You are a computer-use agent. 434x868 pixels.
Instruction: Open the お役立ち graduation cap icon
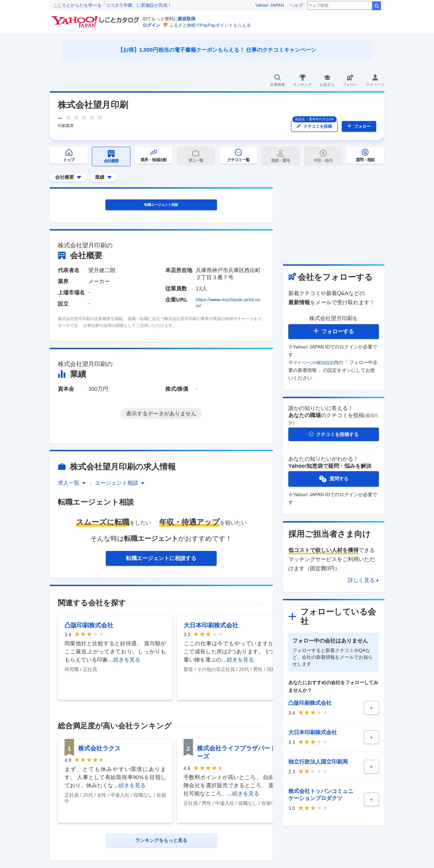pos(327,80)
